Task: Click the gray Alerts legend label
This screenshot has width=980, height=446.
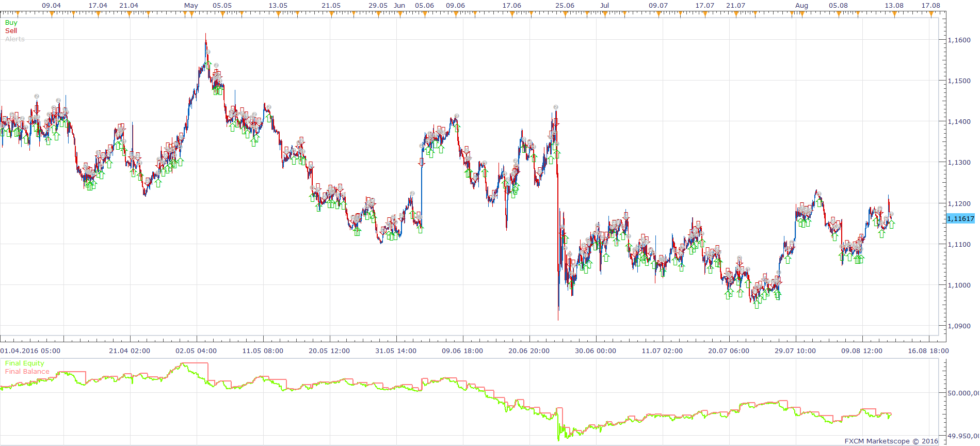Action: point(15,39)
